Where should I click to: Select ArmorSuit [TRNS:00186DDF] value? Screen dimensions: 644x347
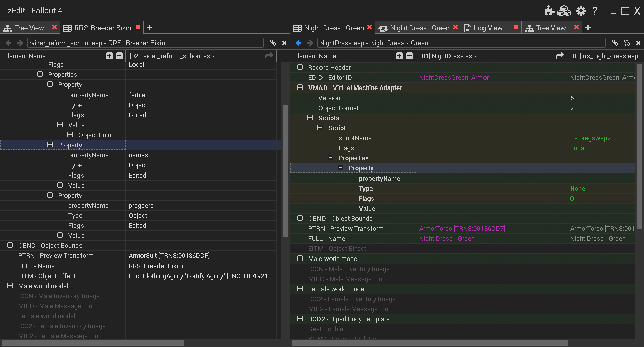[169, 255]
